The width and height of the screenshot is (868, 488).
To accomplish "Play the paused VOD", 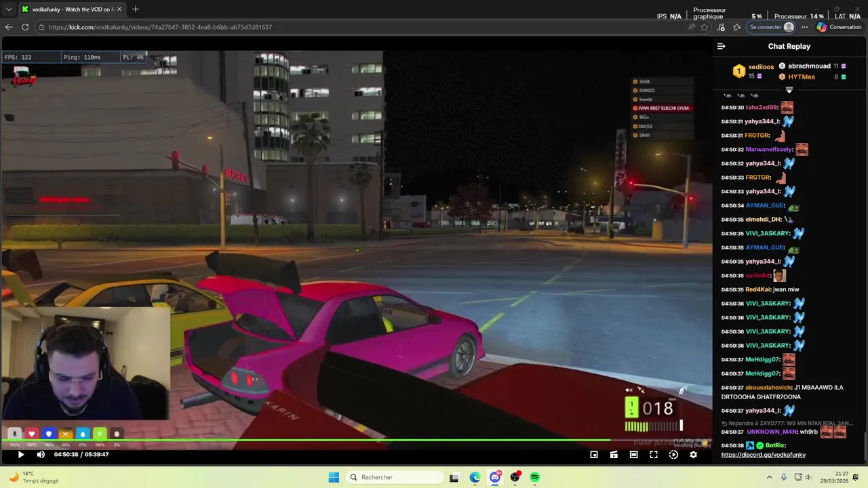I will pyautogui.click(x=20, y=455).
